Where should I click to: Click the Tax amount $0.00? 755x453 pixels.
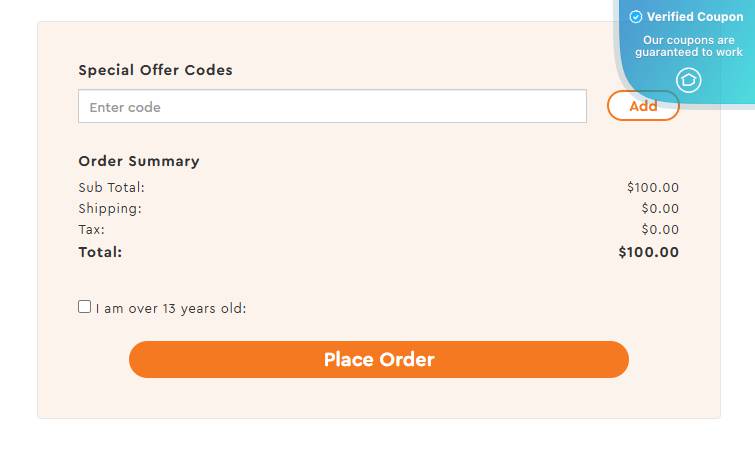[660, 230]
